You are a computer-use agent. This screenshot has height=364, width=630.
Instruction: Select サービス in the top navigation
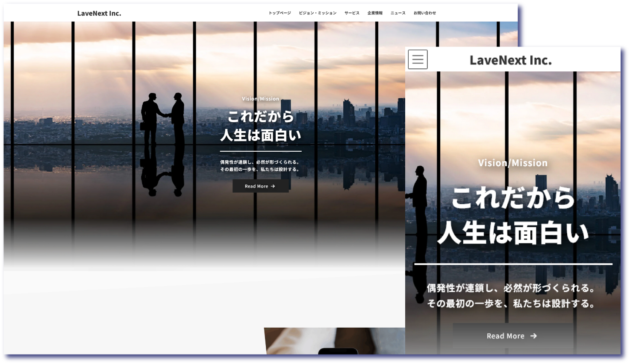(352, 13)
